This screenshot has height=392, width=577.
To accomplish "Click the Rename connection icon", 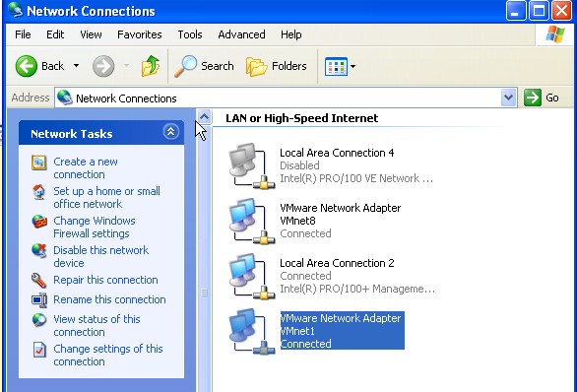I will [39, 300].
